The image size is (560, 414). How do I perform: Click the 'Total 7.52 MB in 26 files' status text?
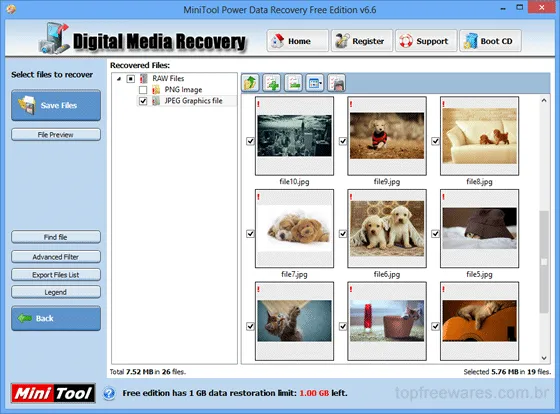tap(148, 372)
